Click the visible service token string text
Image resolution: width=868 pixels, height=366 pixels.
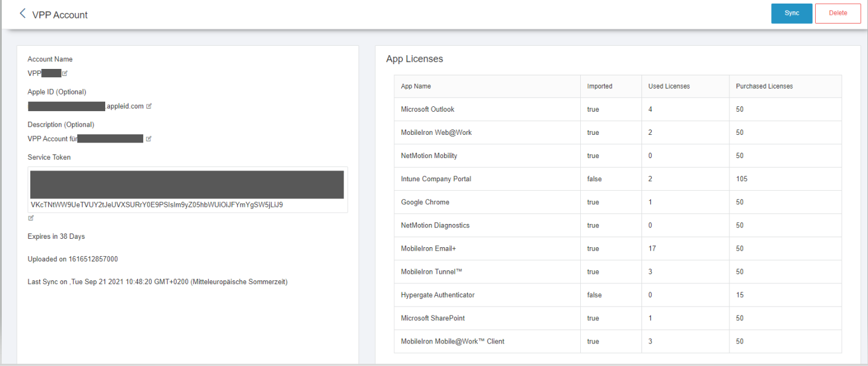(x=157, y=205)
